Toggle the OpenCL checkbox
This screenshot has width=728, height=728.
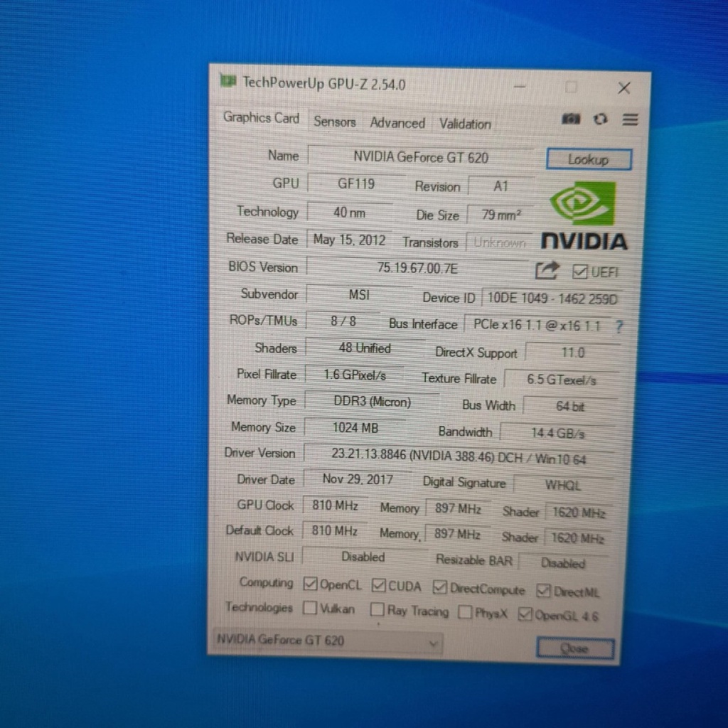click(x=310, y=584)
